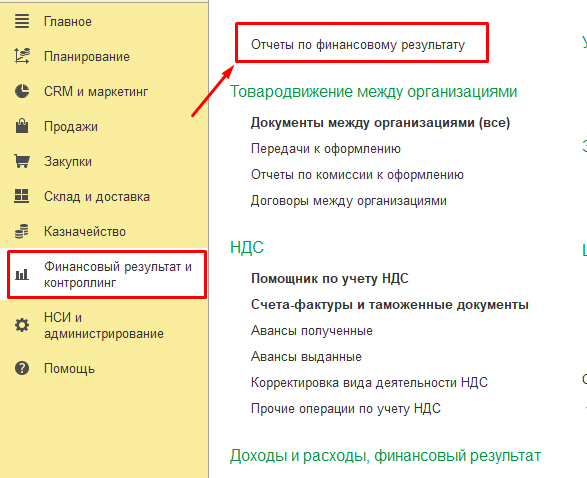Open Передачи к оформлению
The width and height of the screenshot is (587, 478).
tap(326, 149)
